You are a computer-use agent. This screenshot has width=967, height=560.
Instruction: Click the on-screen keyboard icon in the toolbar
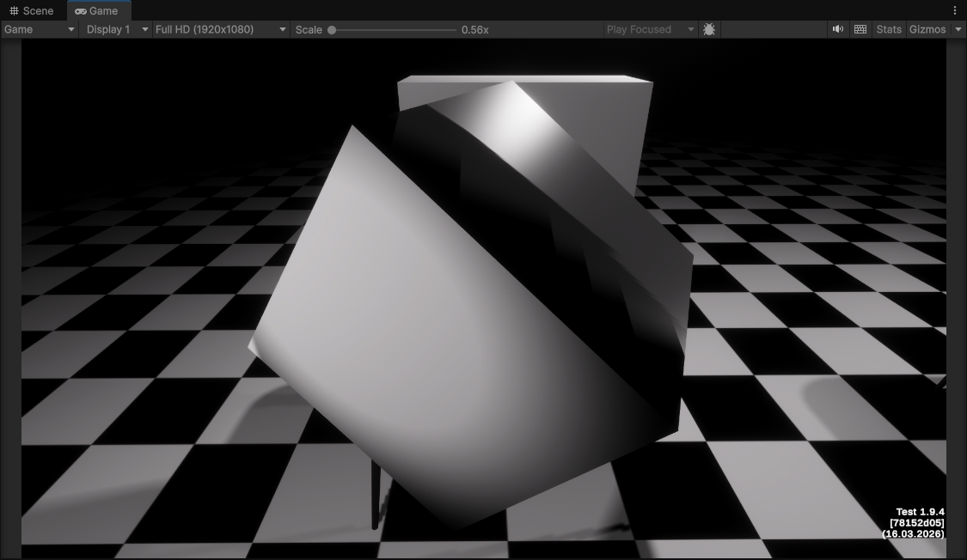(x=860, y=28)
